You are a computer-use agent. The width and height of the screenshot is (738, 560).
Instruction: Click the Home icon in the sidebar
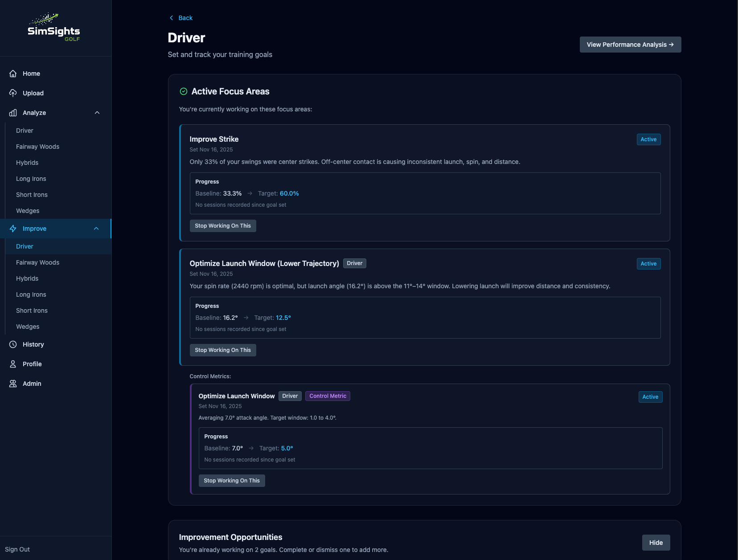(13, 73)
